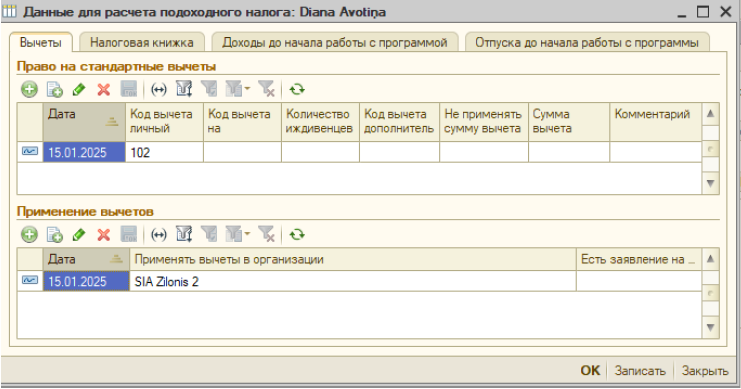Screen dimensions: 741x389
Task: Switch to the Вычеты tab
Action: [41, 43]
